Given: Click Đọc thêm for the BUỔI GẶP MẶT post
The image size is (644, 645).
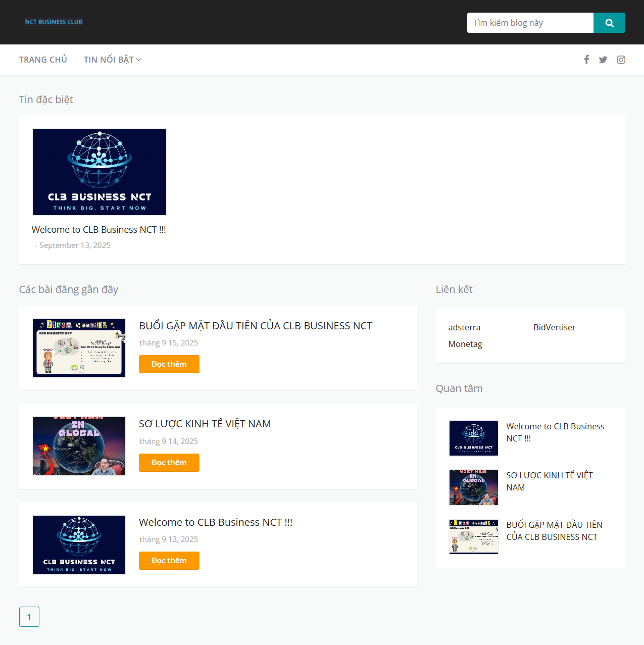Looking at the screenshot, I should [x=169, y=364].
